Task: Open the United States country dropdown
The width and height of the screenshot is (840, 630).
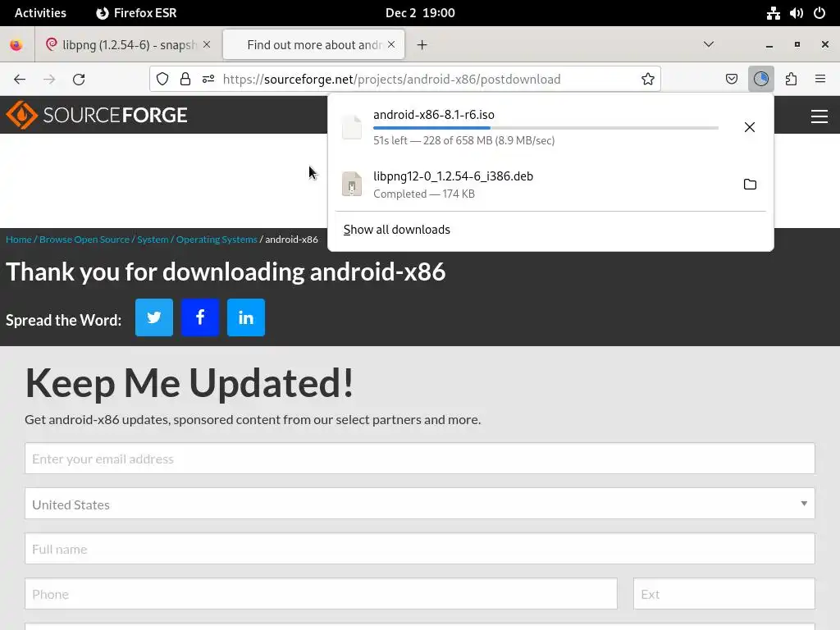Action: [419, 503]
